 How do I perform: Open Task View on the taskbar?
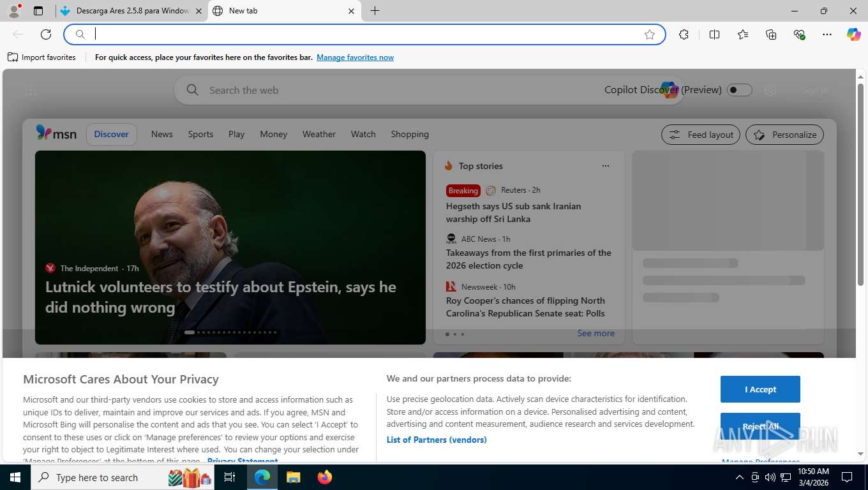230,477
